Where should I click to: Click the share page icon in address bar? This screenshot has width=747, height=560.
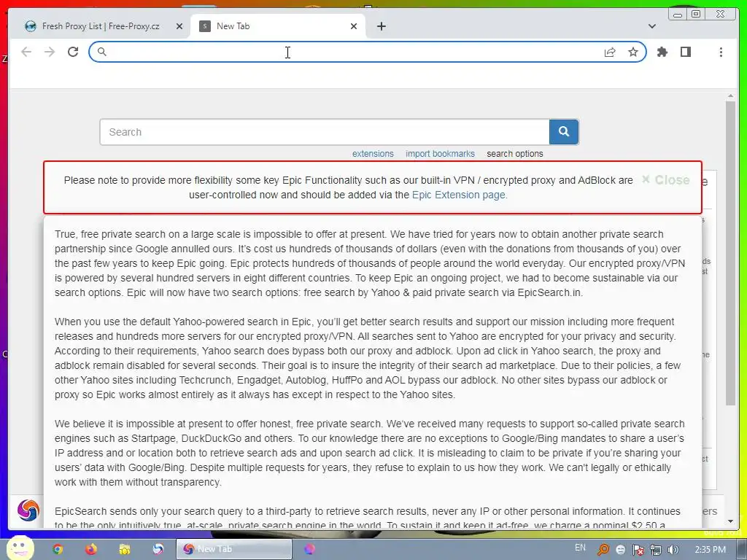click(610, 52)
